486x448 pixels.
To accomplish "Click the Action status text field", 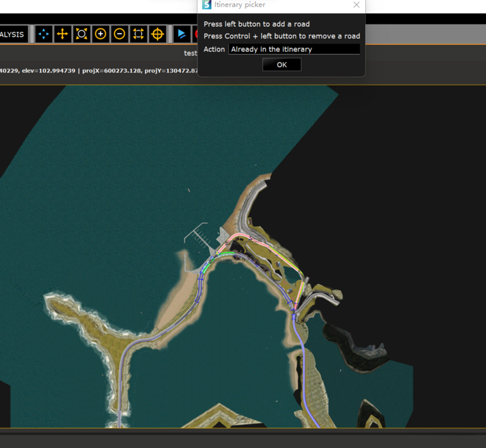I will (294, 49).
